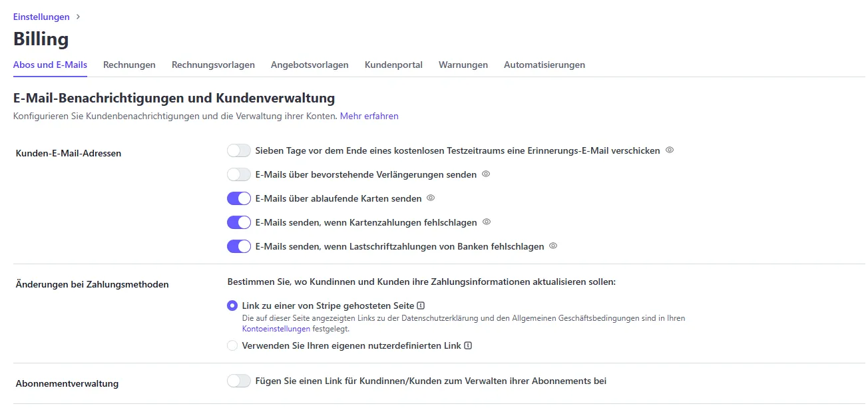
Task: Enable trial-end reminder emails toggle
Action: [x=238, y=150]
